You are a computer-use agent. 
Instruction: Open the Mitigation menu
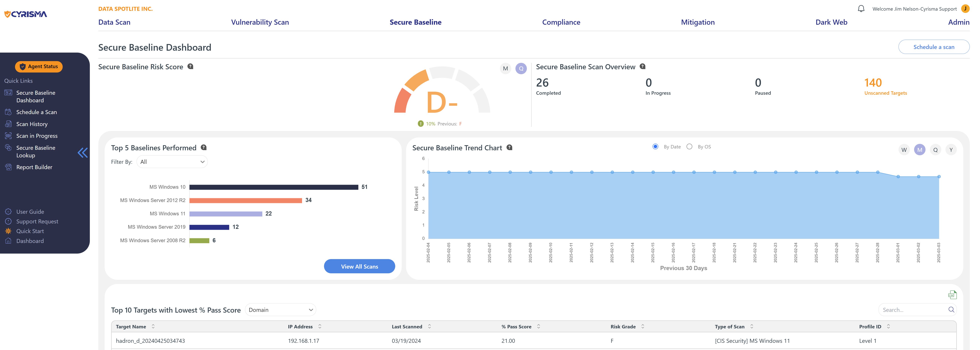[x=698, y=22]
